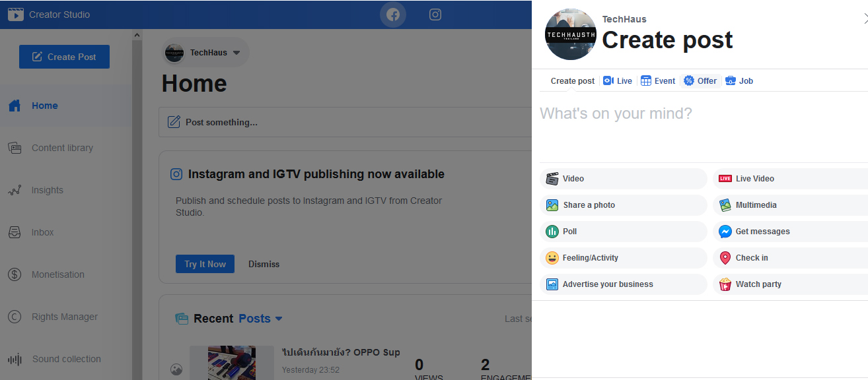Dismiss the Instagram publishing notice
Image resolution: width=868 pixels, height=380 pixels.
tap(264, 264)
